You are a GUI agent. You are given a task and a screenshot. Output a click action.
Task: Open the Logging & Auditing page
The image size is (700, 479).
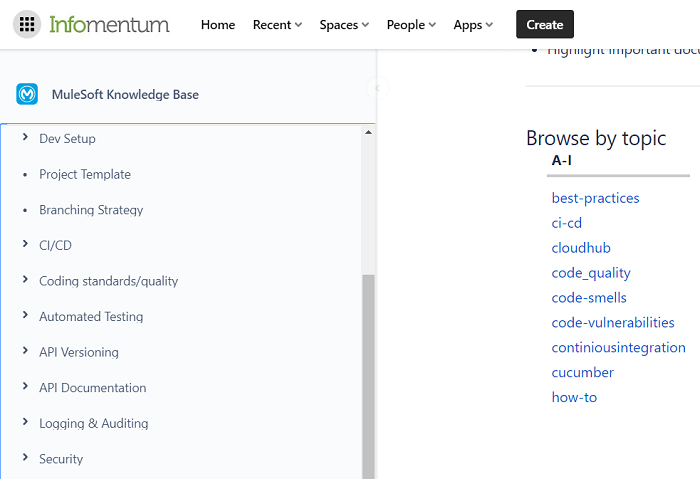pyautogui.click(x=94, y=423)
